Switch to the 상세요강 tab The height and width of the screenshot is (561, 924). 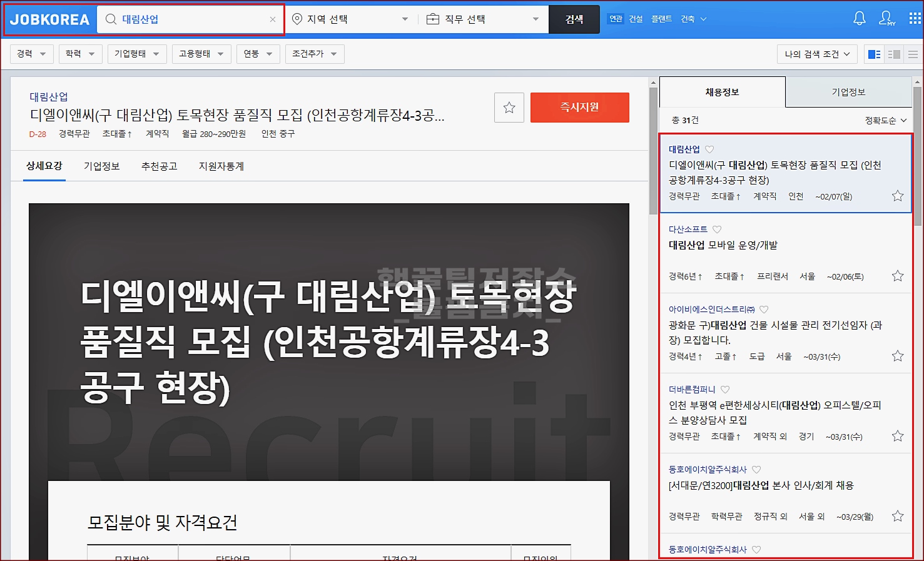(x=44, y=166)
